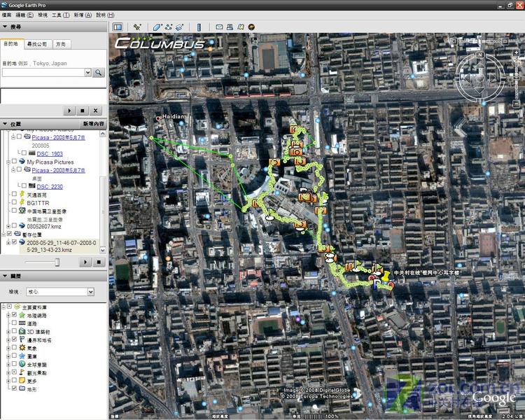Expand the 氣象 weather layer node
The image size is (525, 420).
[8, 349]
